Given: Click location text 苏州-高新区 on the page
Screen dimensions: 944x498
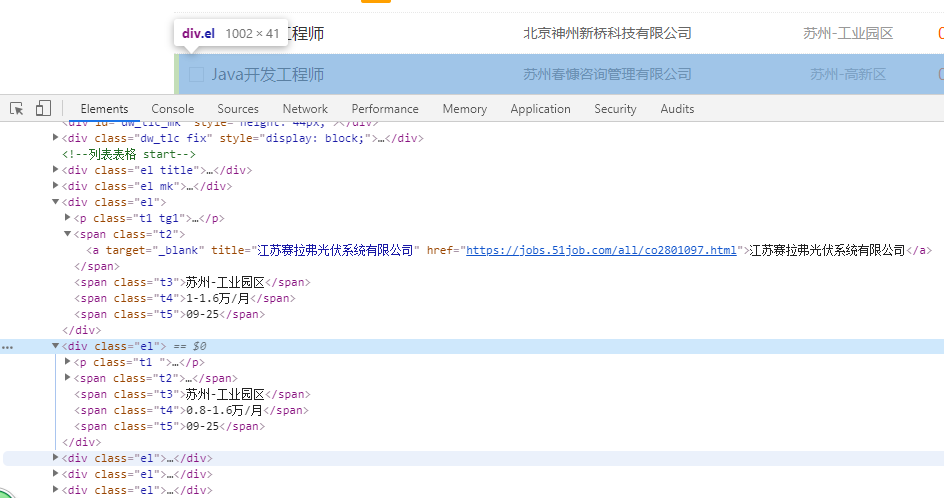Looking at the screenshot, I should (x=848, y=74).
